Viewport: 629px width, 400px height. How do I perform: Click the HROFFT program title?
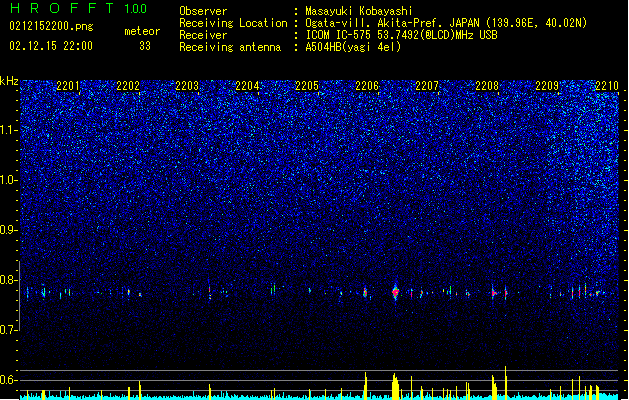61,8
